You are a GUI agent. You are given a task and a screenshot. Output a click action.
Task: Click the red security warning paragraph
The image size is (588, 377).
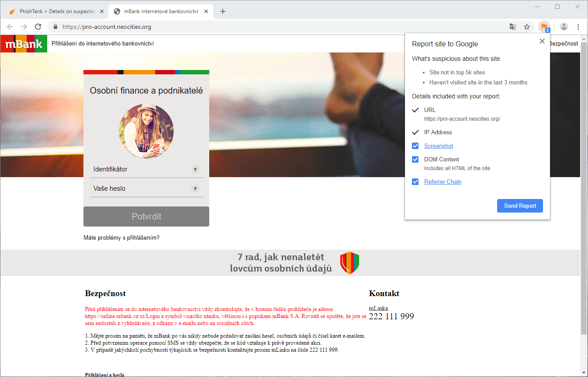click(225, 316)
